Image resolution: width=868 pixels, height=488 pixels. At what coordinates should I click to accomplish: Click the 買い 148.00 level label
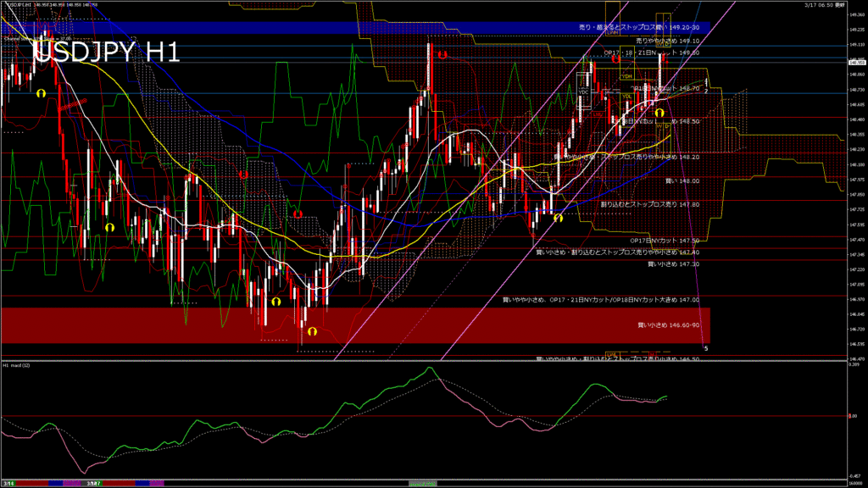[682, 180]
